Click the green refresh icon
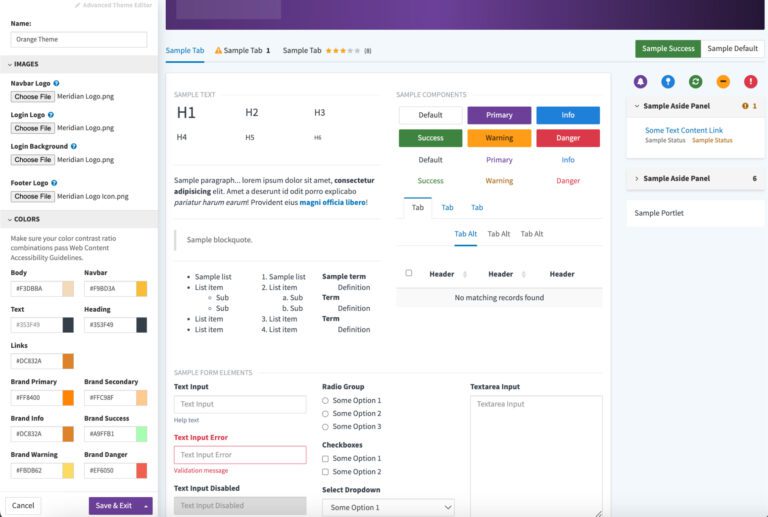The width and height of the screenshot is (768, 517). [695, 81]
